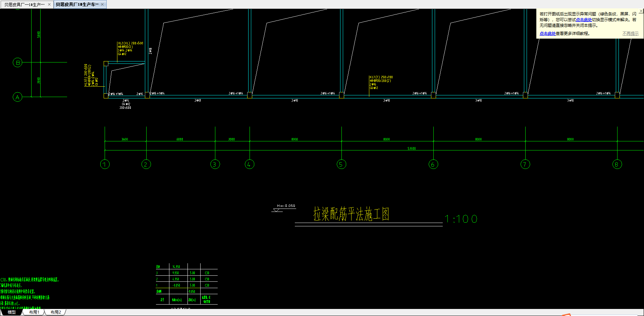Switch to 布局2 layout tab

tap(56, 312)
